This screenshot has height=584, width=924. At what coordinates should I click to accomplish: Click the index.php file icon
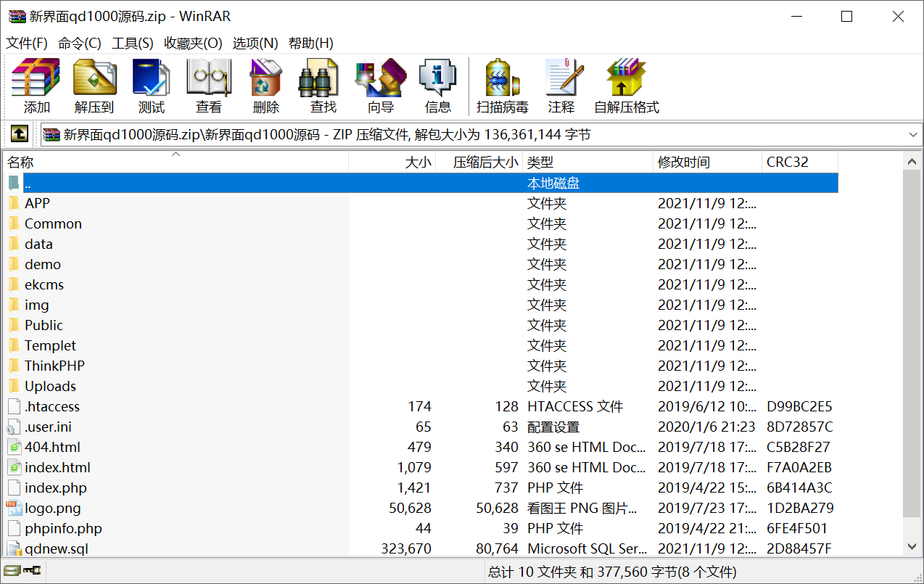(14, 488)
